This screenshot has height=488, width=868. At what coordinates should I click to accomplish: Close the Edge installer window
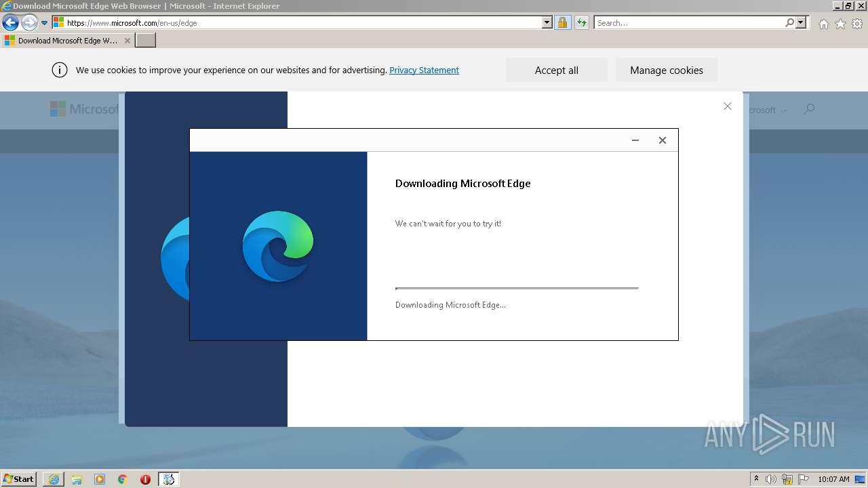[663, 140]
